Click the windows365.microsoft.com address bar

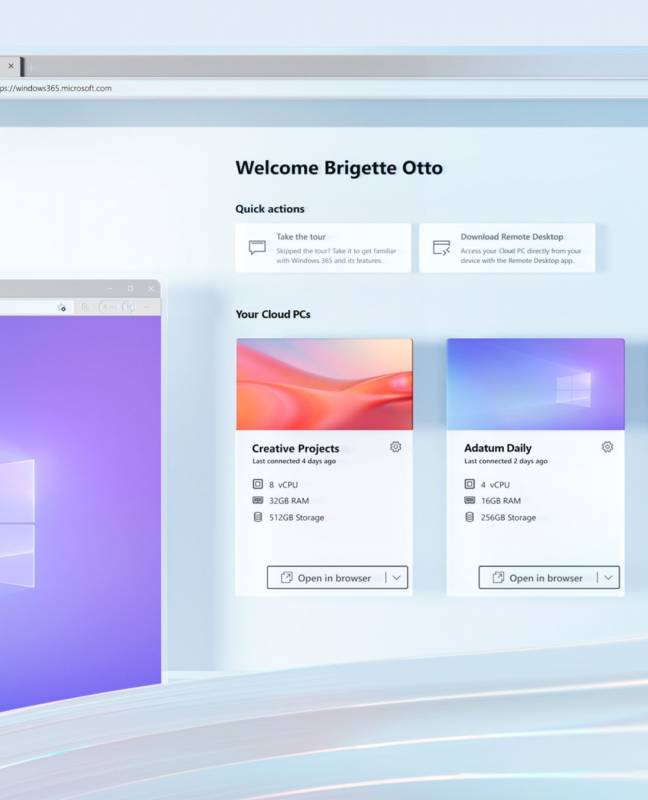pyautogui.click(x=324, y=88)
